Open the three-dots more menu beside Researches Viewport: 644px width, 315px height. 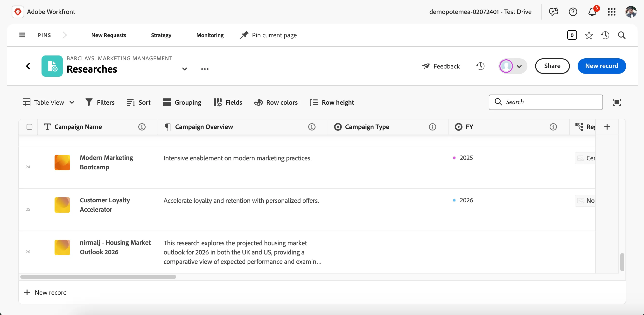[x=205, y=69]
